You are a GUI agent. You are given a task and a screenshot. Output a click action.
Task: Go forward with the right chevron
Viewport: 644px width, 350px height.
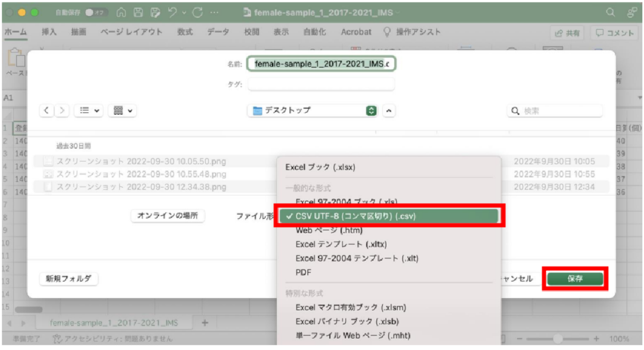click(x=62, y=111)
